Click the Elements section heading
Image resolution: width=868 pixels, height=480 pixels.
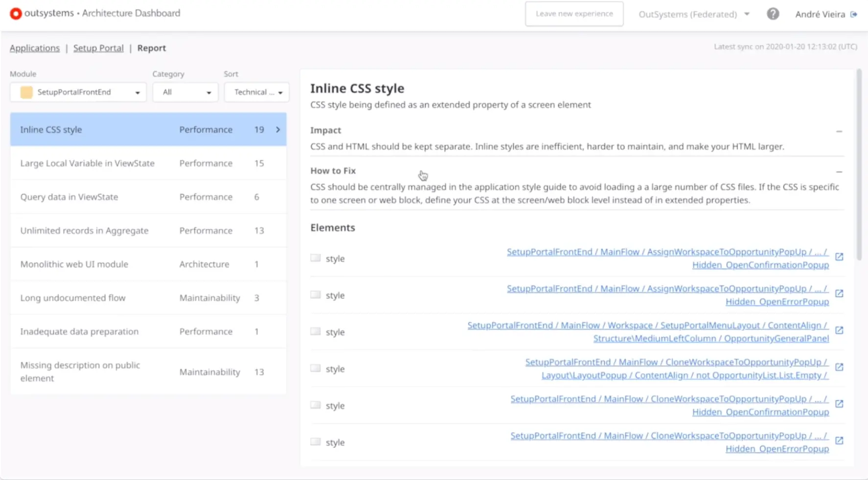[x=333, y=227]
